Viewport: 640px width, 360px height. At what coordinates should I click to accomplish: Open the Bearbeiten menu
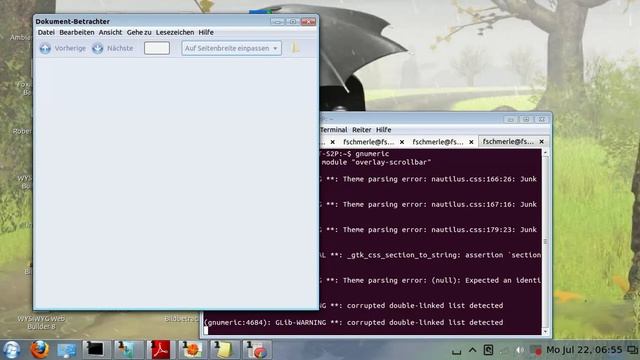coord(77,32)
